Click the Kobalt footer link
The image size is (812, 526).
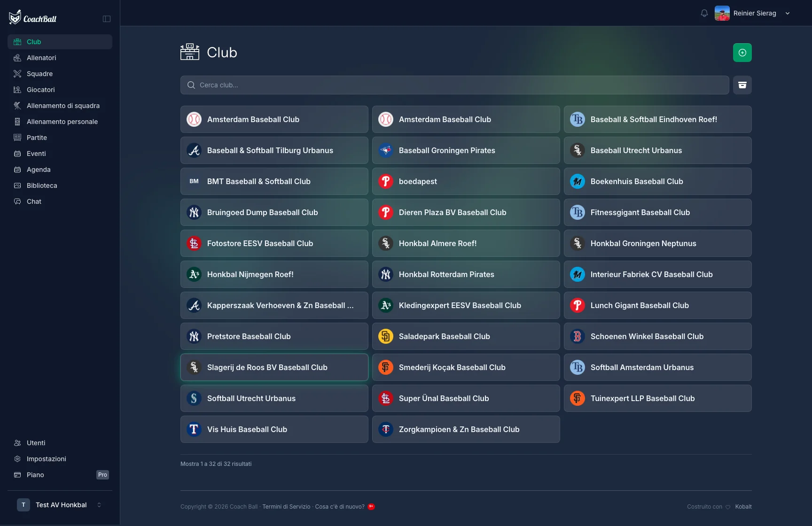[743, 507]
